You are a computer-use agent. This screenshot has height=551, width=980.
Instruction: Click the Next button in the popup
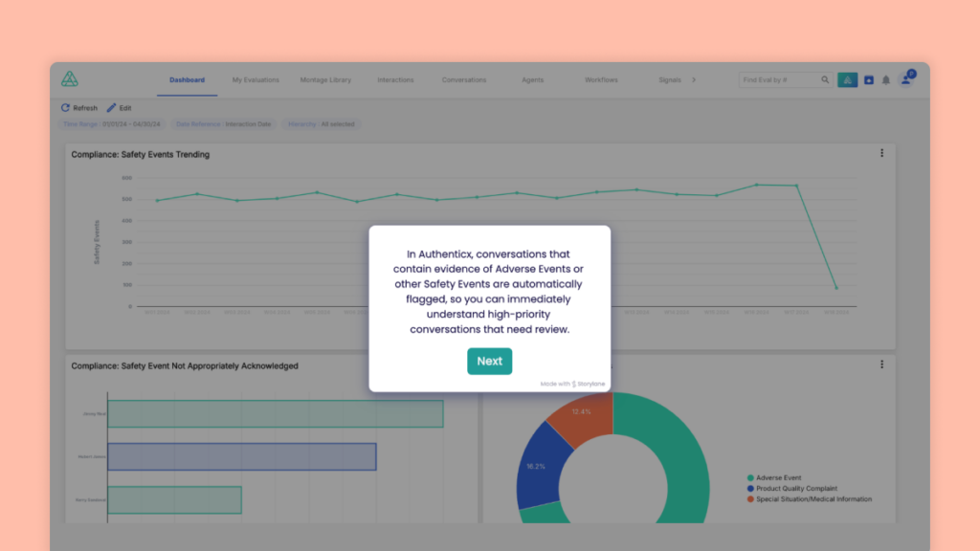[x=489, y=361]
